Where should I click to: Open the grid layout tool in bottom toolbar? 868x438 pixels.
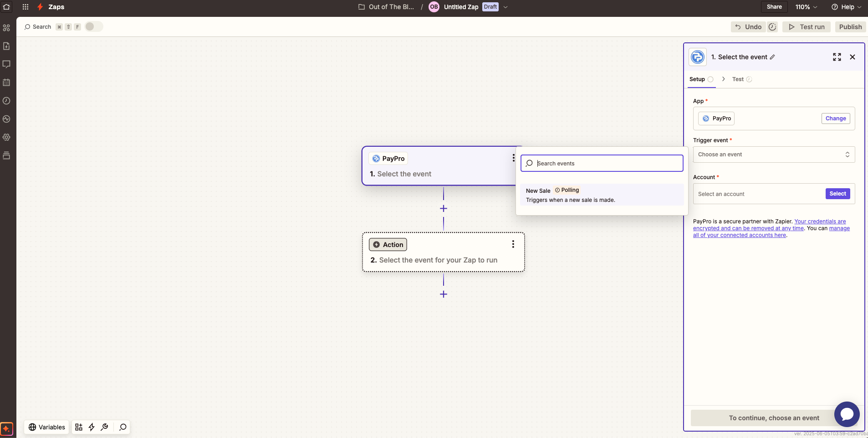point(79,427)
